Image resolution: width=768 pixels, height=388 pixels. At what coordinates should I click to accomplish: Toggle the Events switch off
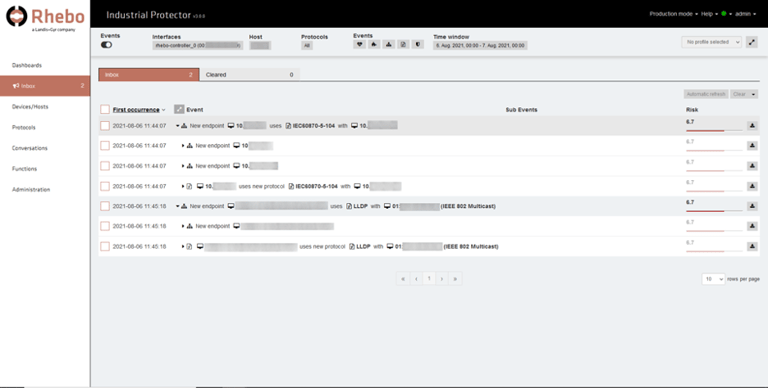[x=106, y=45]
